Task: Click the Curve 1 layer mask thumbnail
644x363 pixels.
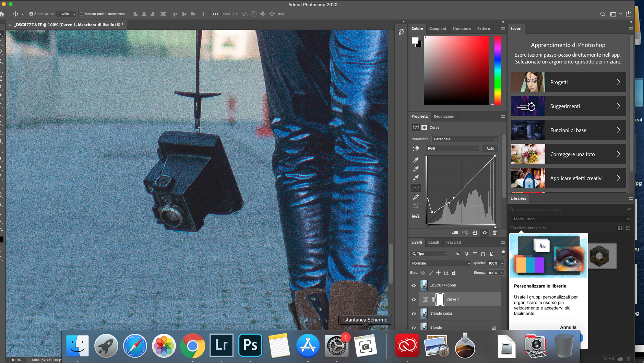Action: [x=440, y=299]
